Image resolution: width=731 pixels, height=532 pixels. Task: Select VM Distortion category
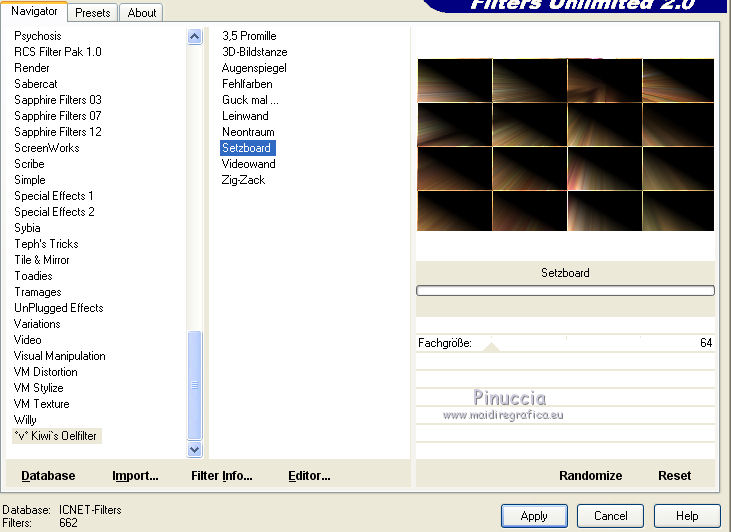coord(46,372)
